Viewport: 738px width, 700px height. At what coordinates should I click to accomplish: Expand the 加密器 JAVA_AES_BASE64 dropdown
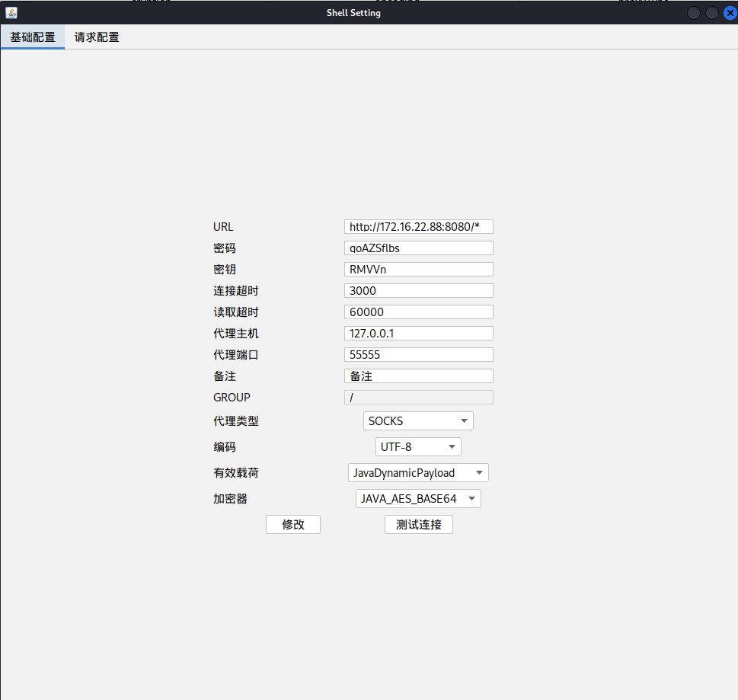click(x=418, y=498)
